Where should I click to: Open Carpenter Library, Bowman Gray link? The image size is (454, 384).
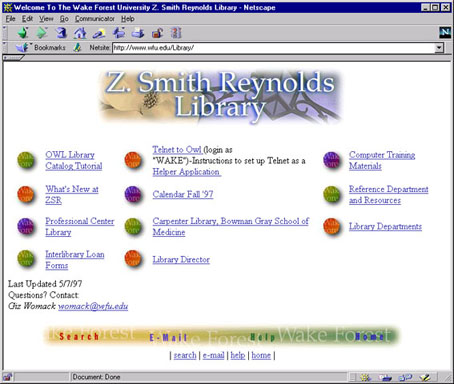(x=231, y=227)
